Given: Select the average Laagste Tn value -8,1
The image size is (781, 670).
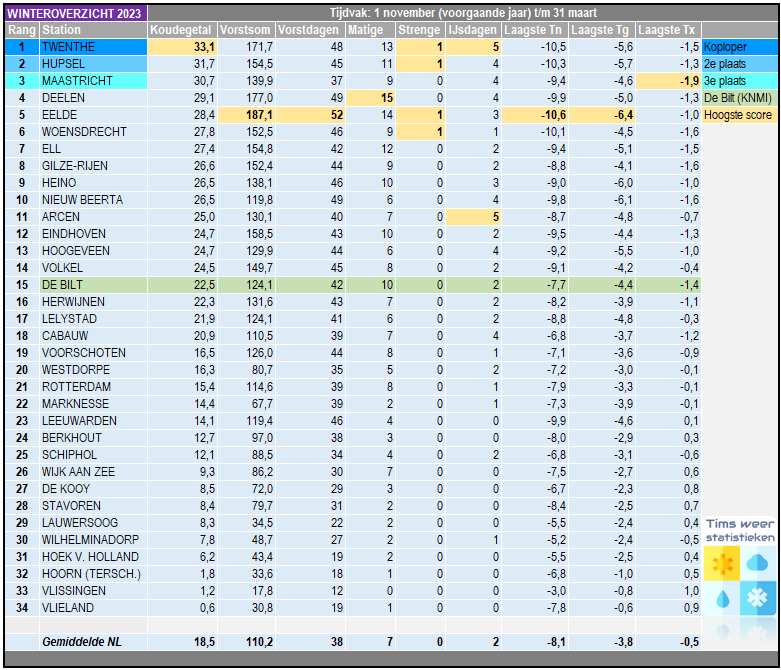Looking at the screenshot, I should pos(534,642).
